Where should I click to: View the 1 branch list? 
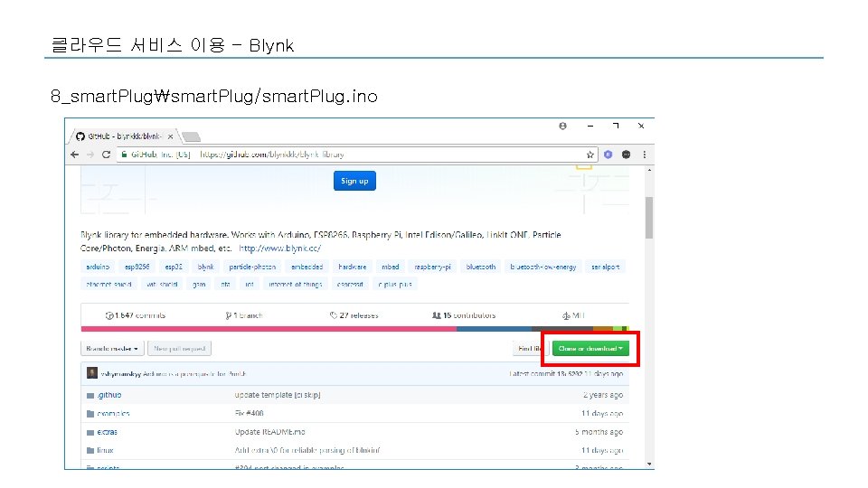244,315
